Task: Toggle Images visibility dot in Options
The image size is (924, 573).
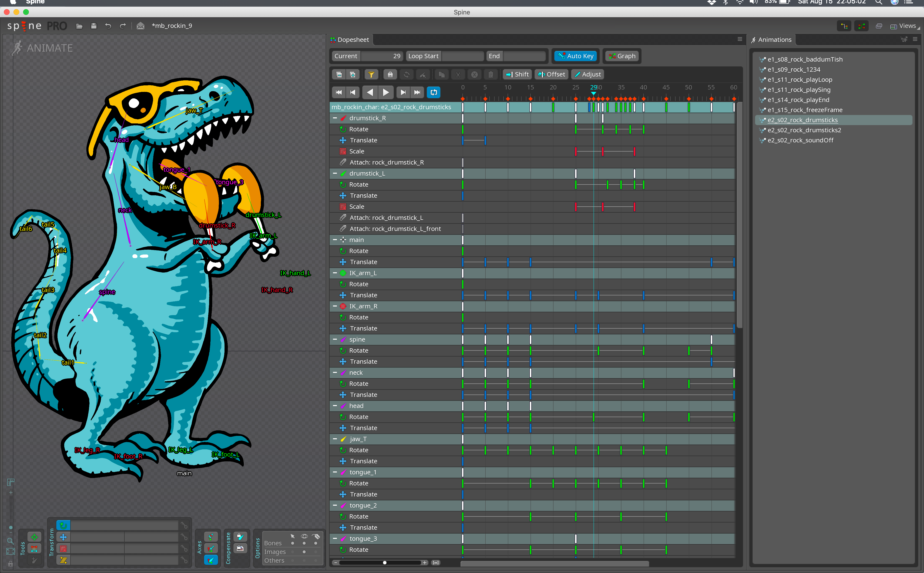Action: (x=304, y=552)
